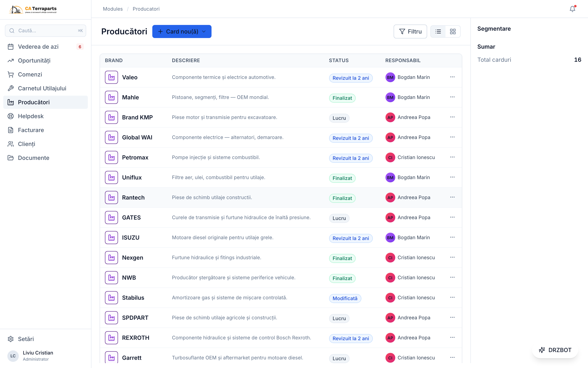Click the Global WAI brand name

tap(137, 138)
